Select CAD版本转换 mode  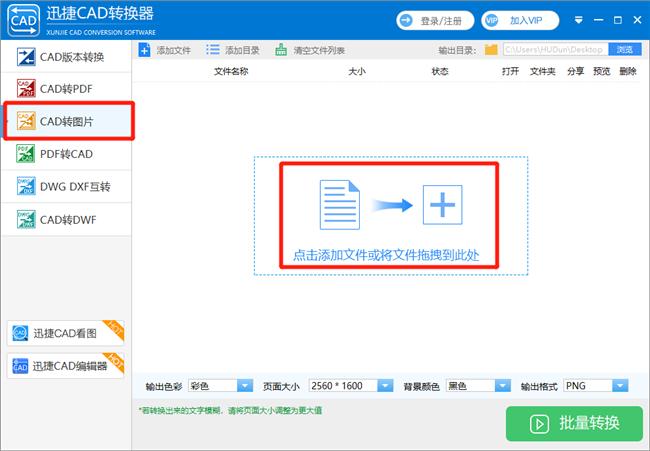[66, 57]
